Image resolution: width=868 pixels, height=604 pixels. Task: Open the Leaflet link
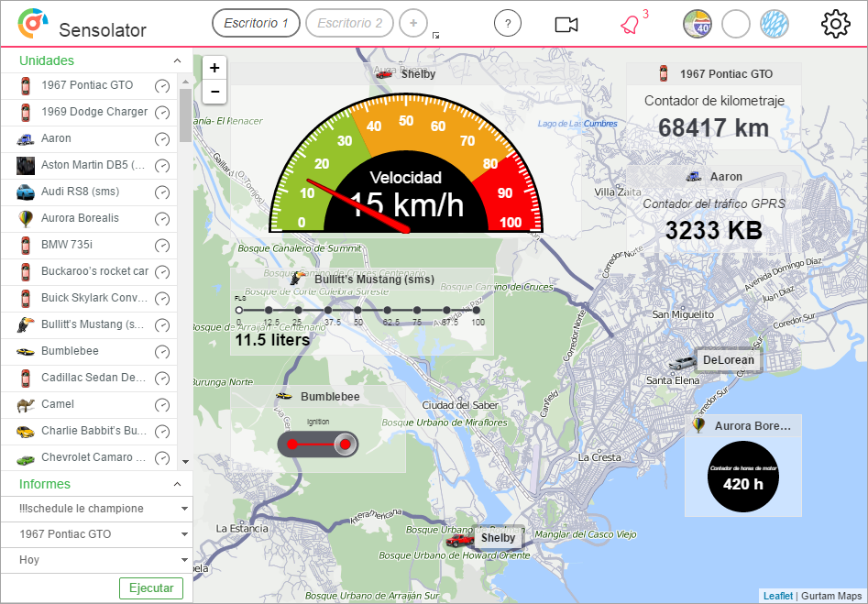(x=778, y=596)
